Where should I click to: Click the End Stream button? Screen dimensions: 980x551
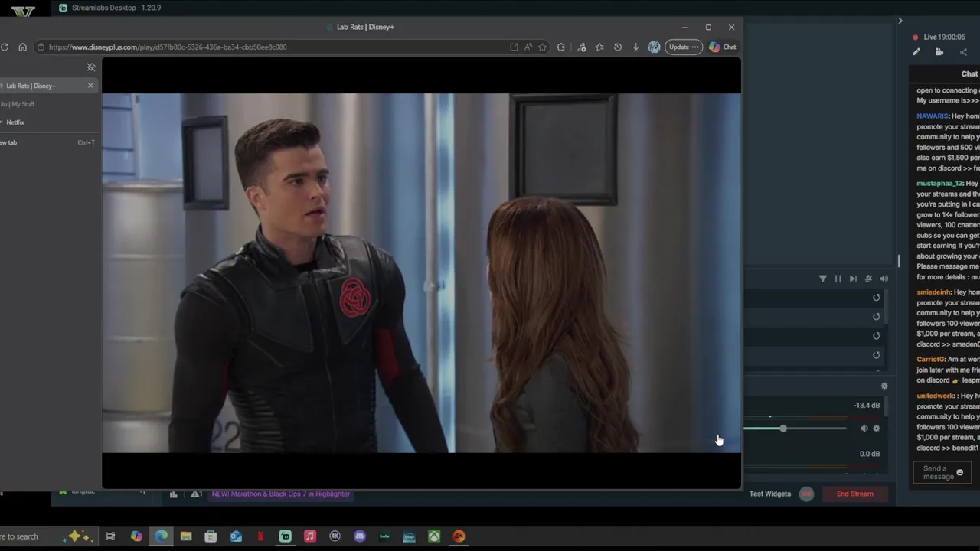(x=854, y=494)
